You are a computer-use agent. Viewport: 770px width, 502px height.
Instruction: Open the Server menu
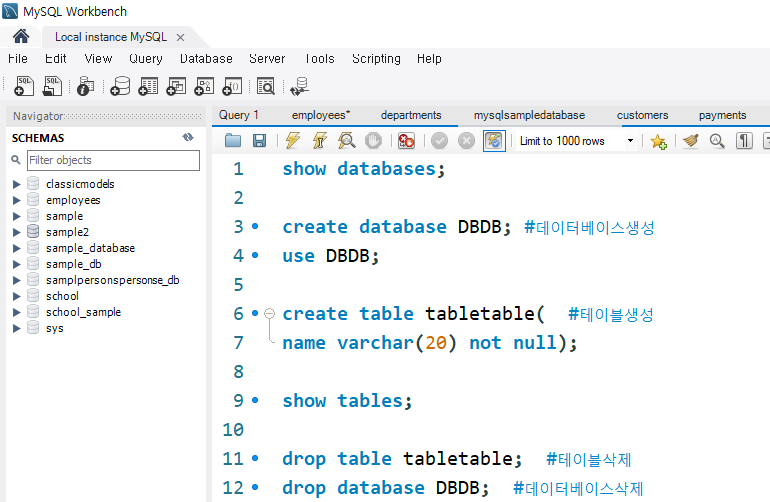pos(267,58)
